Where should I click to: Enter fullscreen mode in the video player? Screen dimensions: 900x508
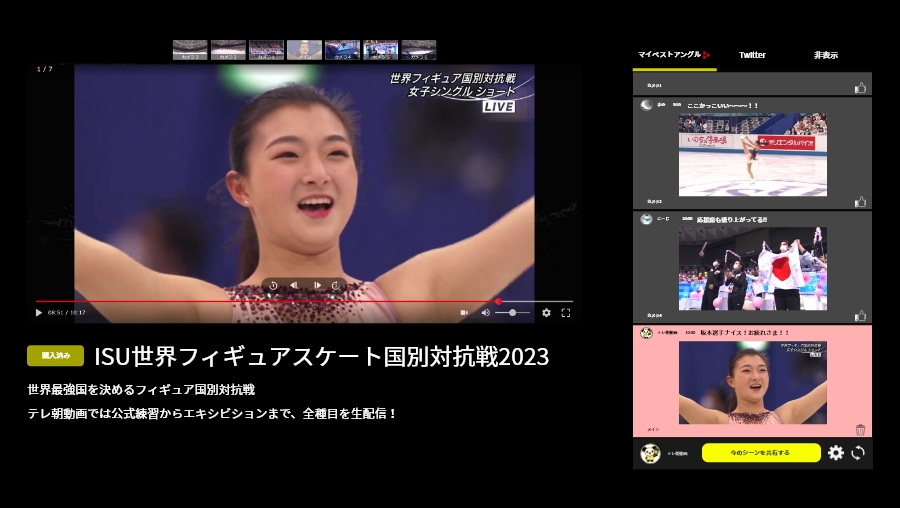(x=566, y=313)
